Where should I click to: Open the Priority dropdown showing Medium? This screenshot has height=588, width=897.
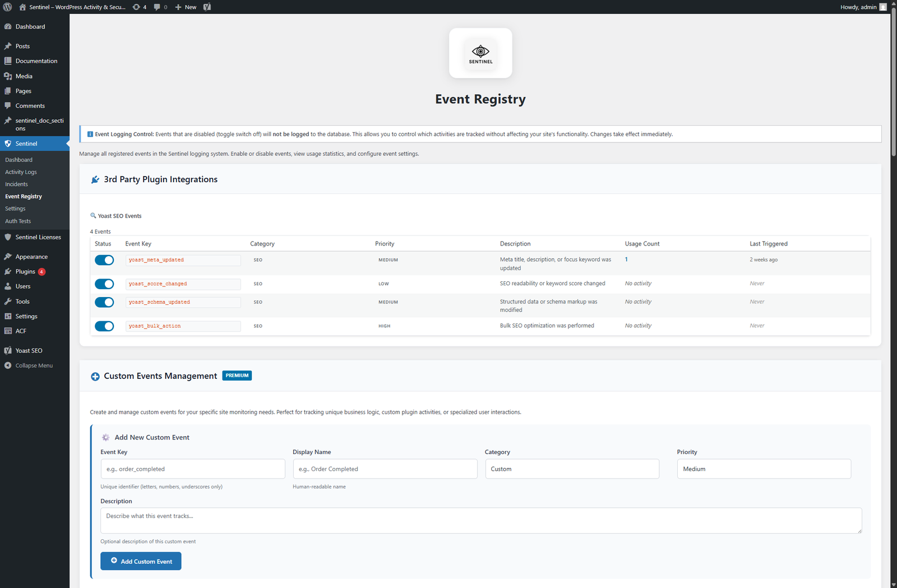[x=764, y=469]
